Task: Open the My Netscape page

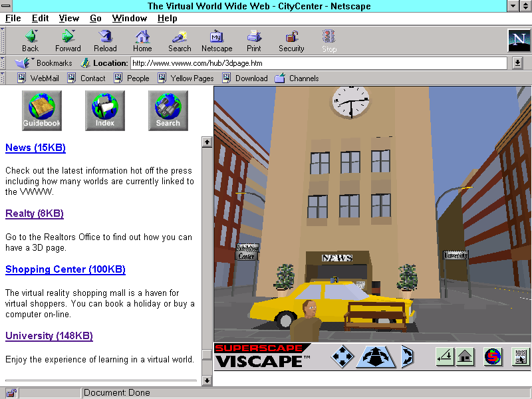Action: 217,41
